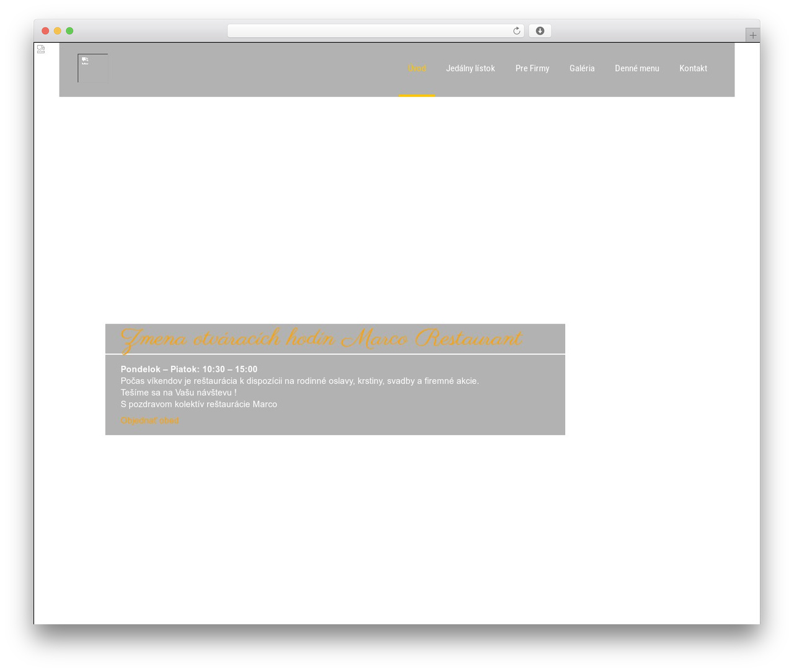Open a new tab with plus button
This screenshot has width=794, height=672.
[752, 35]
